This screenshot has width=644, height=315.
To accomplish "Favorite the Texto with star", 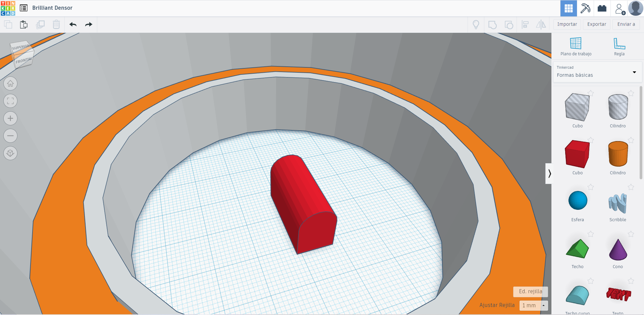I will click(x=631, y=281).
